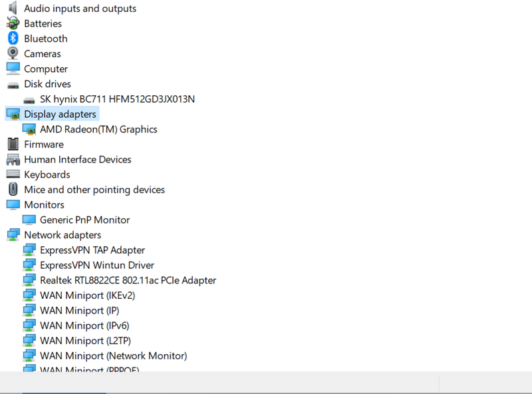
Task: Select the Disk drives category
Action: (x=47, y=84)
